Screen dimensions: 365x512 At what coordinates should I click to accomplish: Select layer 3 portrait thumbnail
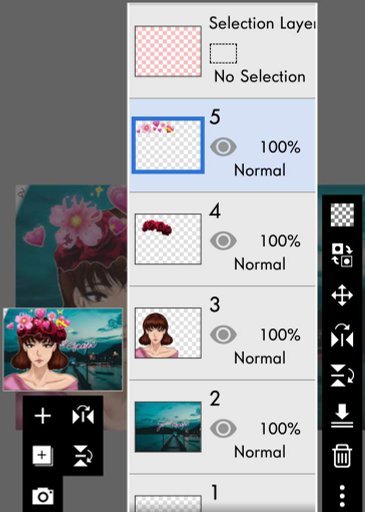pyautogui.click(x=168, y=333)
